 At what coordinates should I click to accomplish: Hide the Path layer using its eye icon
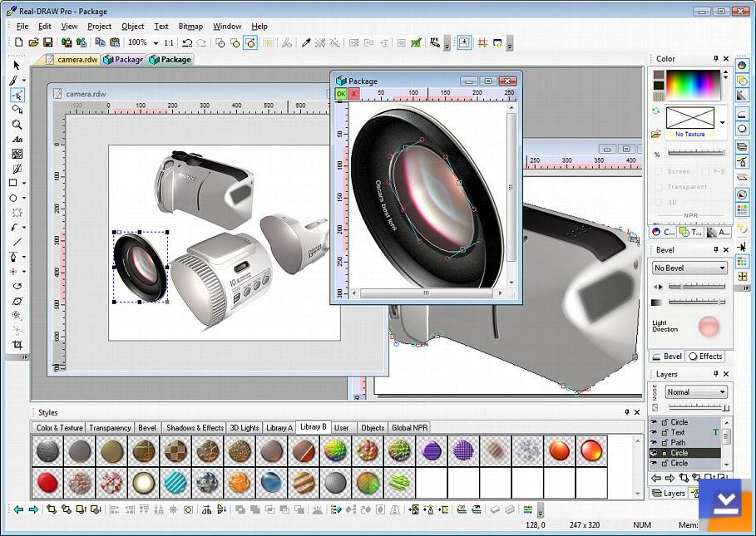[654, 443]
